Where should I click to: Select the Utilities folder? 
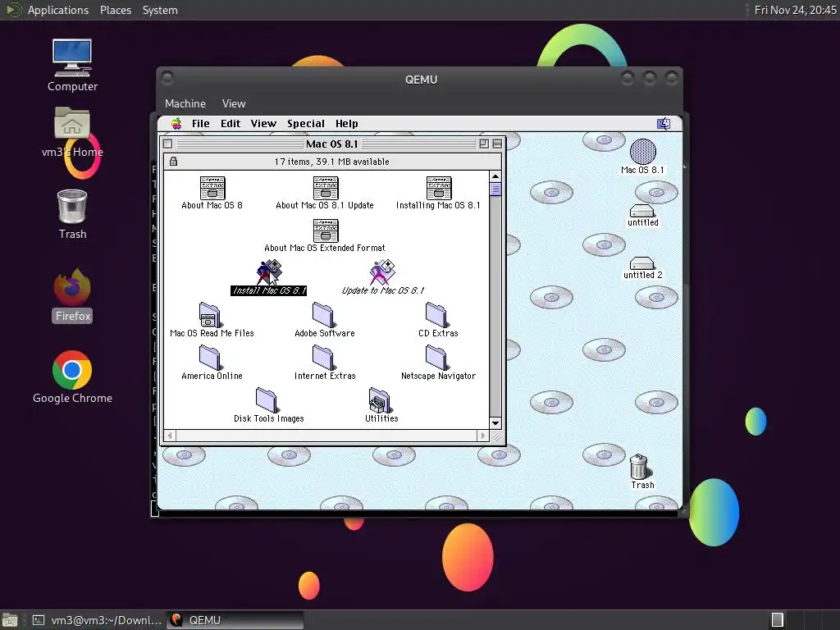(379, 400)
